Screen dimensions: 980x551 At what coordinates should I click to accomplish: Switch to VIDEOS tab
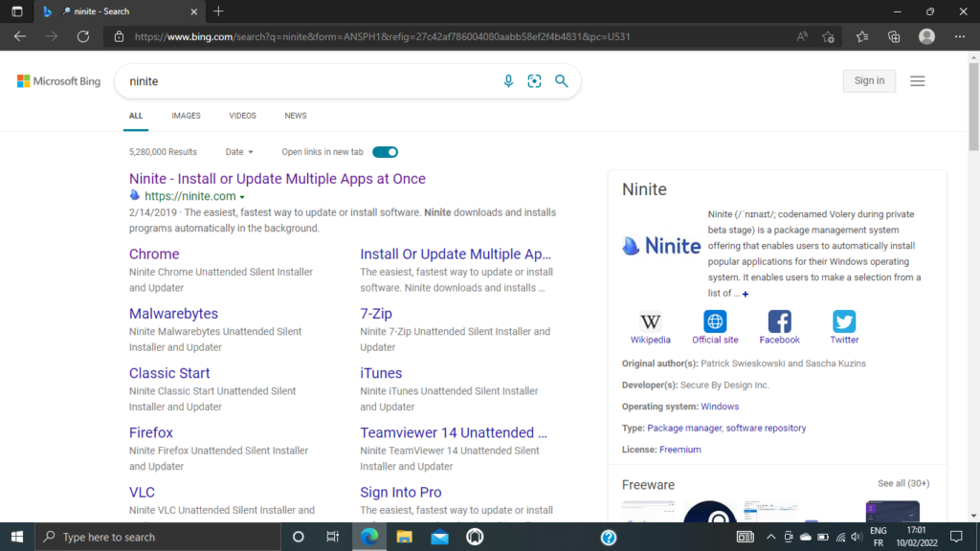pos(242,116)
